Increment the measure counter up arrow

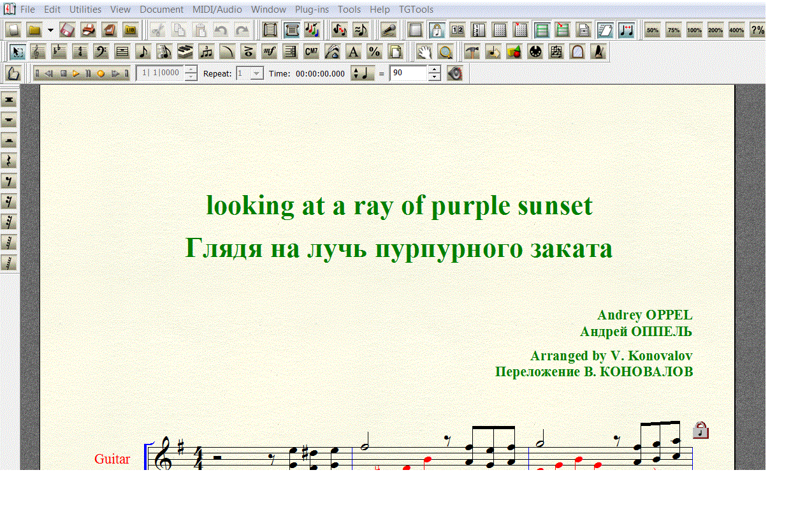(x=191, y=70)
